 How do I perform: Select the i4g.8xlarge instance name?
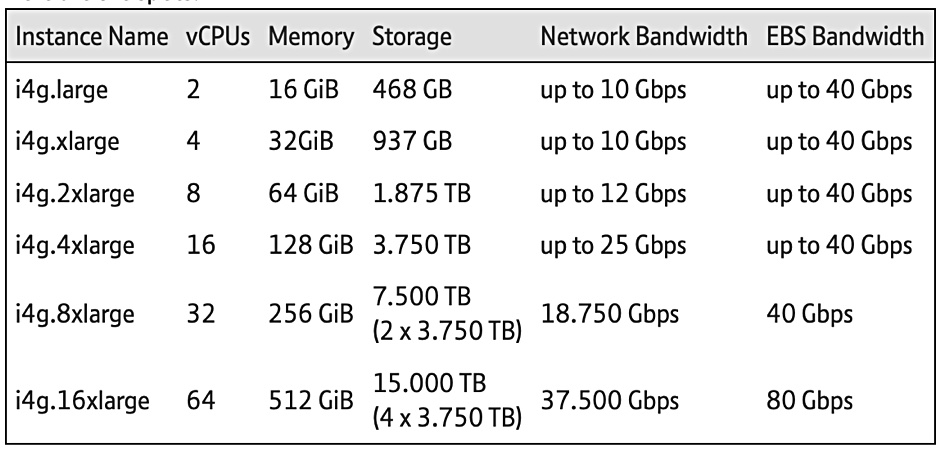(x=75, y=314)
